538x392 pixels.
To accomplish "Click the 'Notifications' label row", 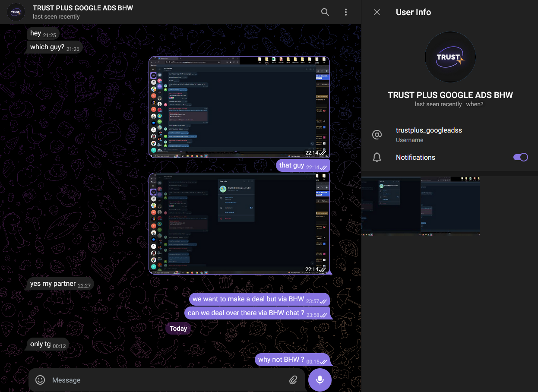I will tap(449, 157).
